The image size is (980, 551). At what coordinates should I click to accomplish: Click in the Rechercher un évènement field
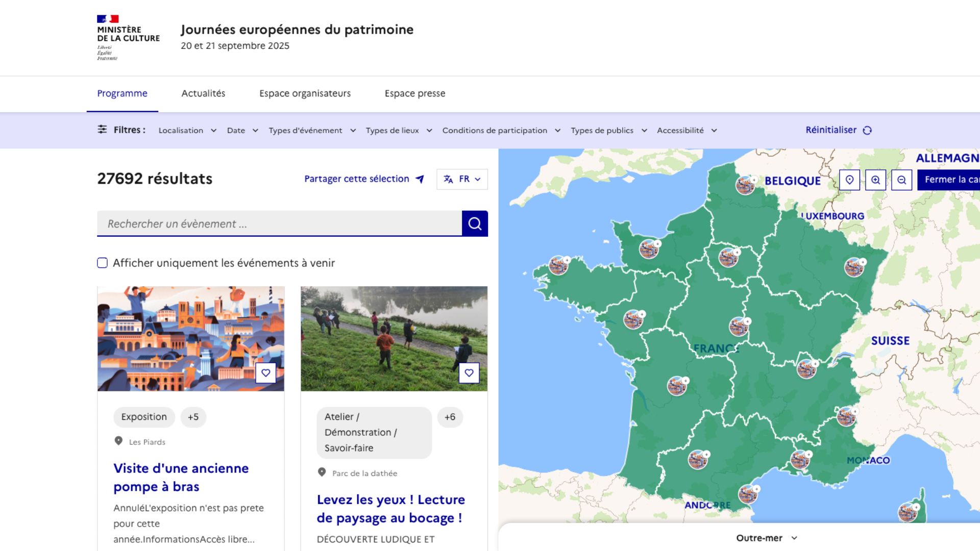click(x=279, y=223)
